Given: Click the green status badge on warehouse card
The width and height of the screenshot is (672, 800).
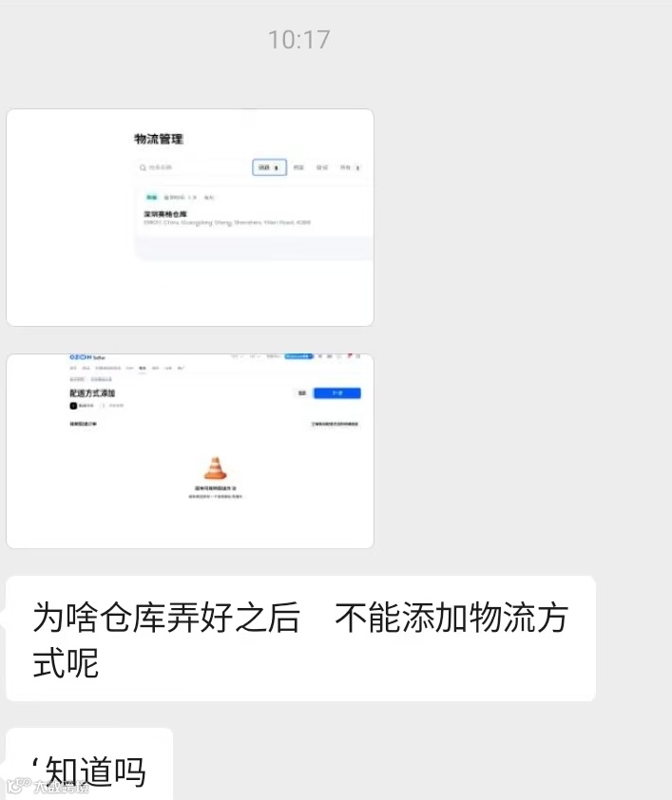Looking at the screenshot, I should pyautogui.click(x=151, y=197).
